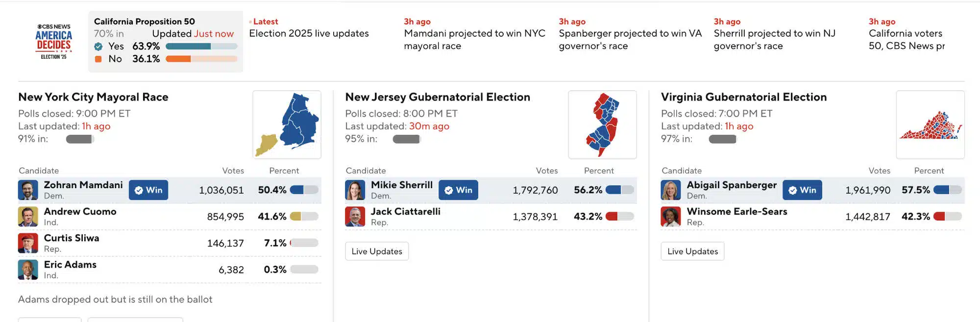
Task: Click Zohran Mamdani's candidate photo
Action: (28, 190)
